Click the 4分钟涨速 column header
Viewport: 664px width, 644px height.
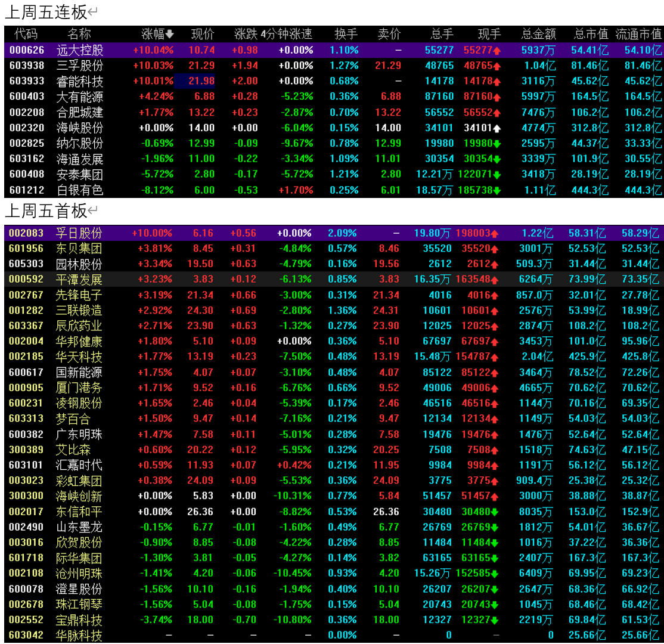(287, 34)
